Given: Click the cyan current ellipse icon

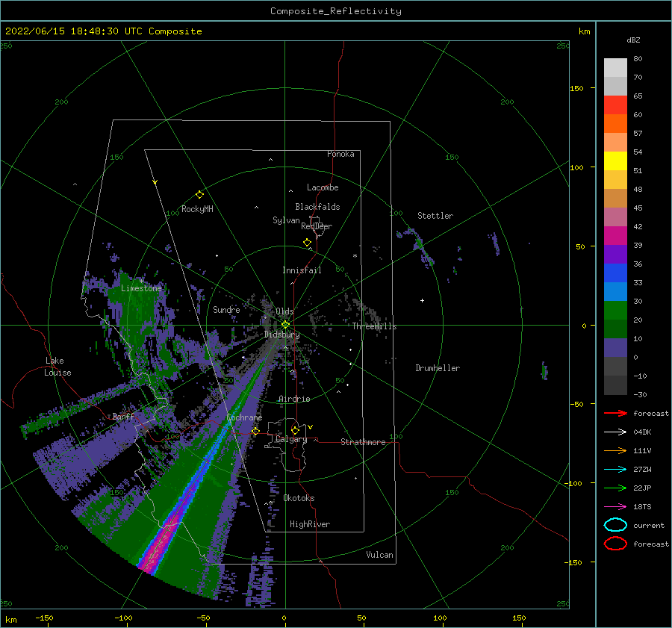Looking at the screenshot, I should click(x=615, y=525).
